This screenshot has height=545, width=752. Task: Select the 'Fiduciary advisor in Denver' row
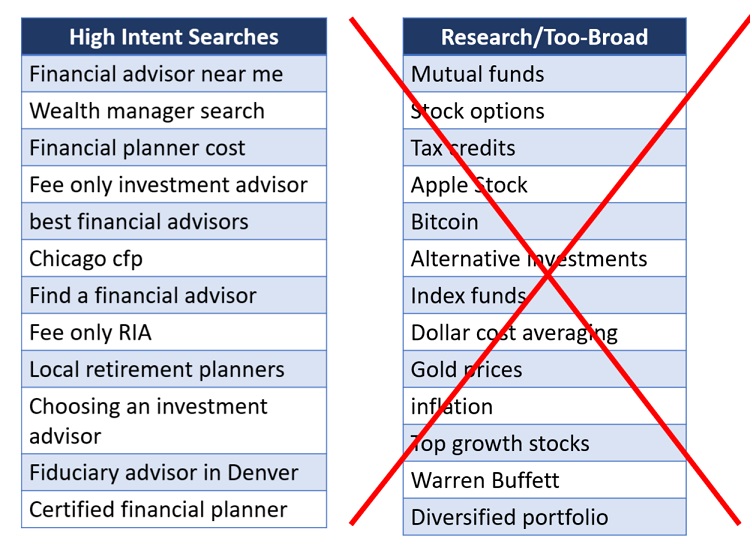point(164,472)
